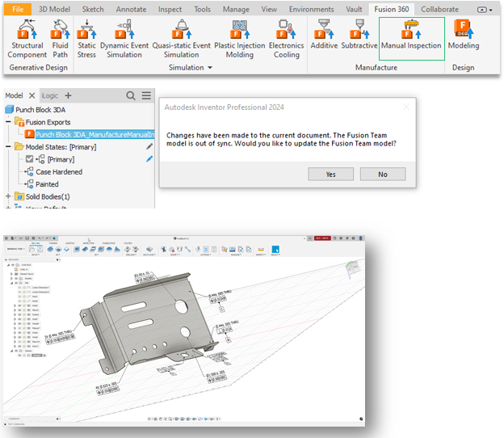Collapse the Model States node

coord(8,146)
